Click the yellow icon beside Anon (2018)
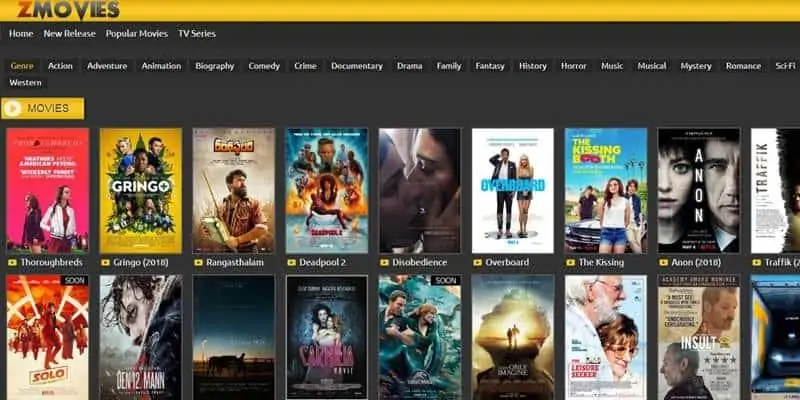This screenshot has height=400, width=800. pyautogui.click(x=663, y=263)
